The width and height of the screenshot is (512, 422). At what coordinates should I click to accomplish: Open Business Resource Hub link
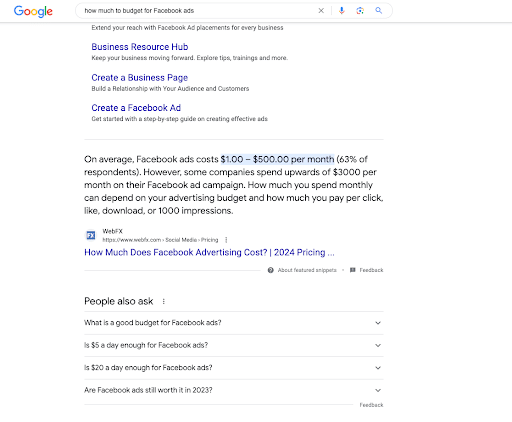coord(140,47)
